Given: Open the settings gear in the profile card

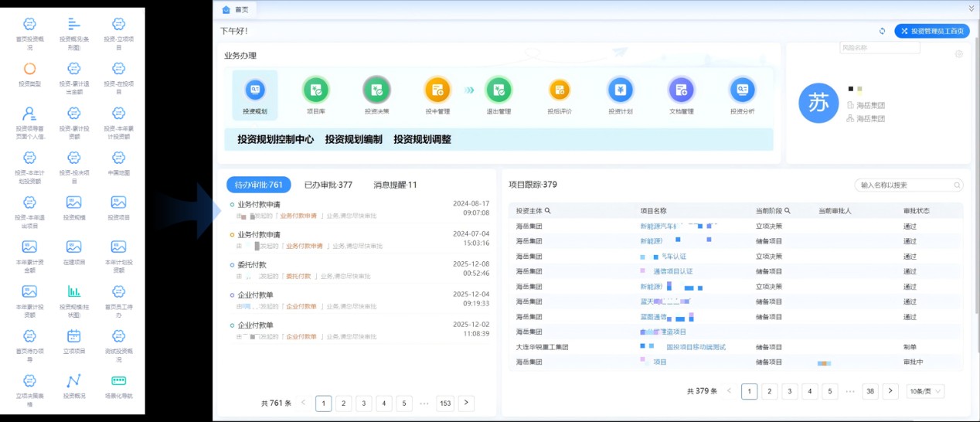Looking at the screenshot, I should 958,54.
